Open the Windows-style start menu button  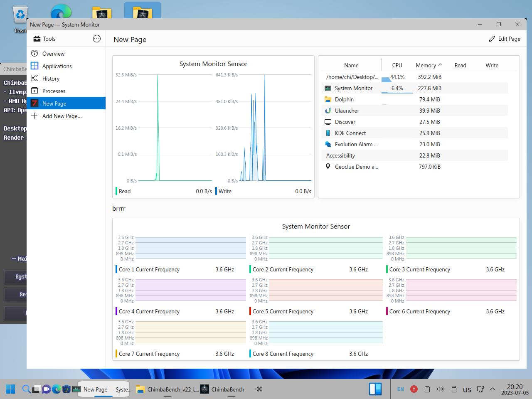pos(10,389)
